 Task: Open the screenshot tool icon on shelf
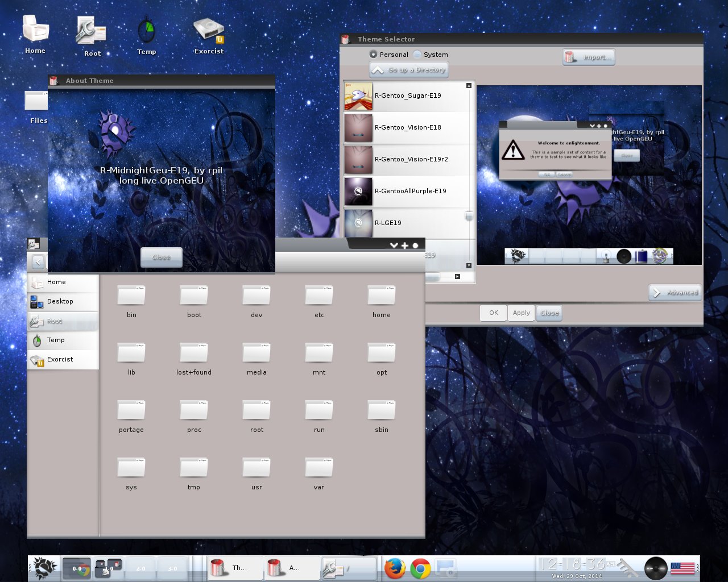(x=446, y=568)
